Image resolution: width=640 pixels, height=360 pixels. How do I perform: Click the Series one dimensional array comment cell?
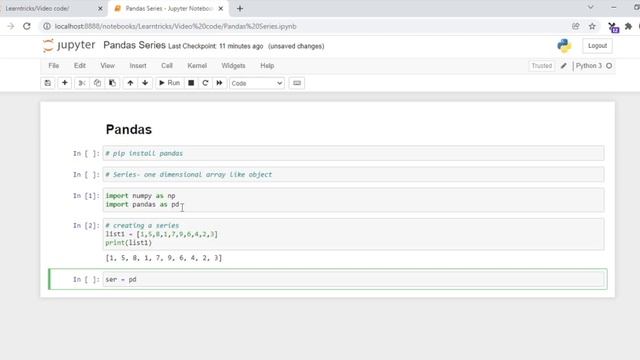coord(353,175)
